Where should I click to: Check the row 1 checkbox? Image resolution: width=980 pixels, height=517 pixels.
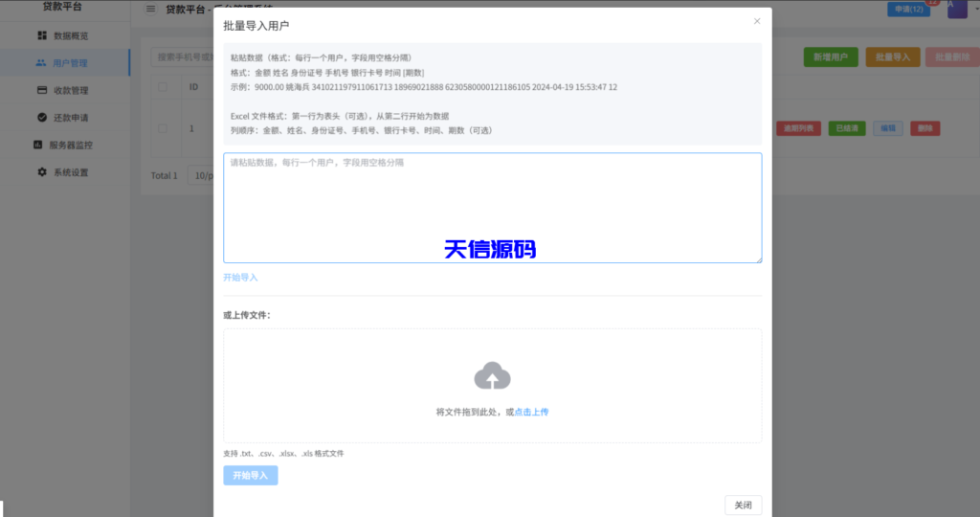[163, 128]
